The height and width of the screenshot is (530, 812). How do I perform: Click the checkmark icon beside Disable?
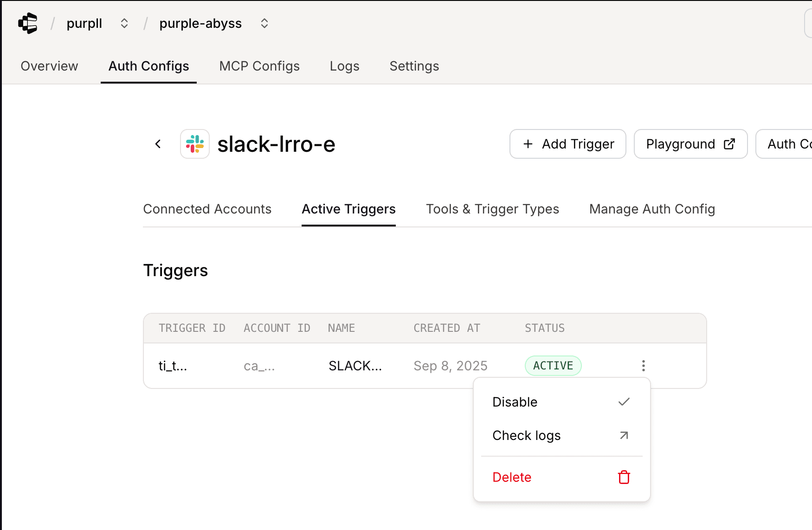[x=624, y=402]
